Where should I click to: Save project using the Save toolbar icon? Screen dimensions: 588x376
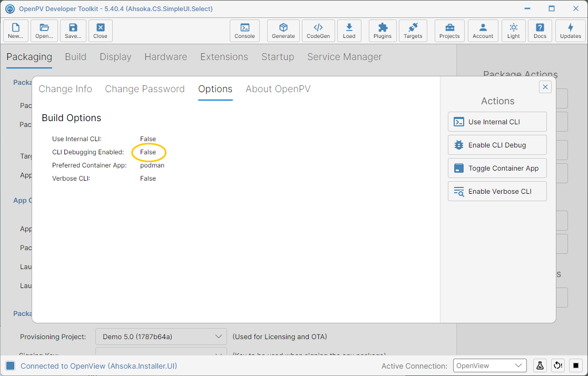pos(73,31)
